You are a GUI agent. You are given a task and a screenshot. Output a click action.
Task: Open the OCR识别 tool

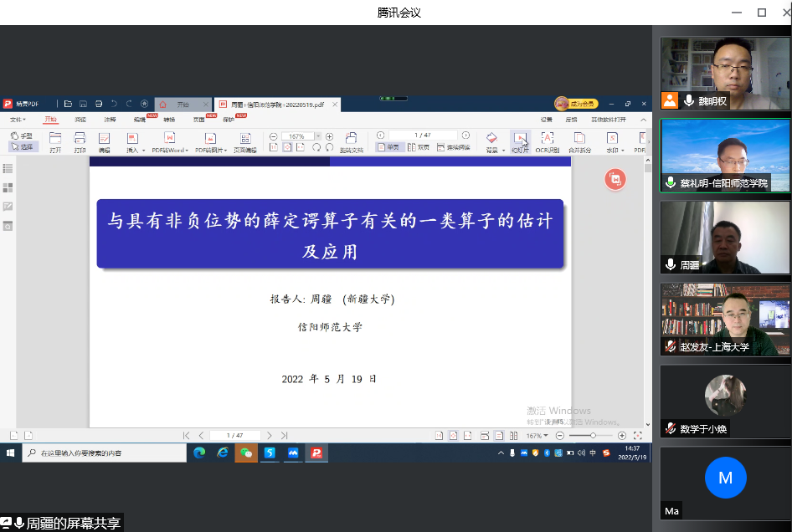pyautogui.click(x=547, y=141)
